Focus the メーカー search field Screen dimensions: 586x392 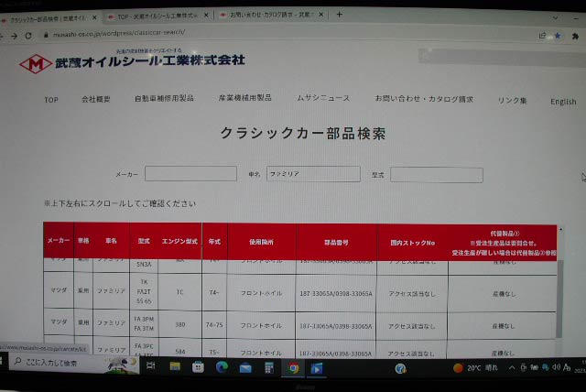click(190, 173)
